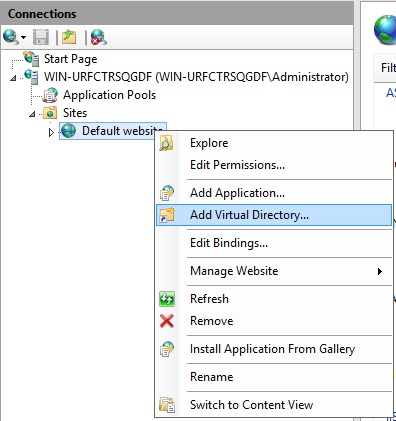Expand the Default website tree node
396x421 pixels.
pyautogui.click(x=51, y=132)
